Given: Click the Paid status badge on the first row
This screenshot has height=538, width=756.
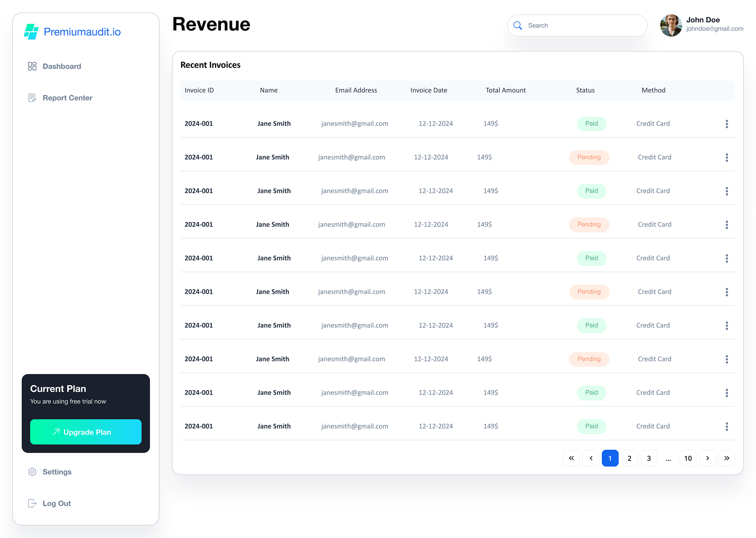Looking at the screenshot, I should 592,123.
